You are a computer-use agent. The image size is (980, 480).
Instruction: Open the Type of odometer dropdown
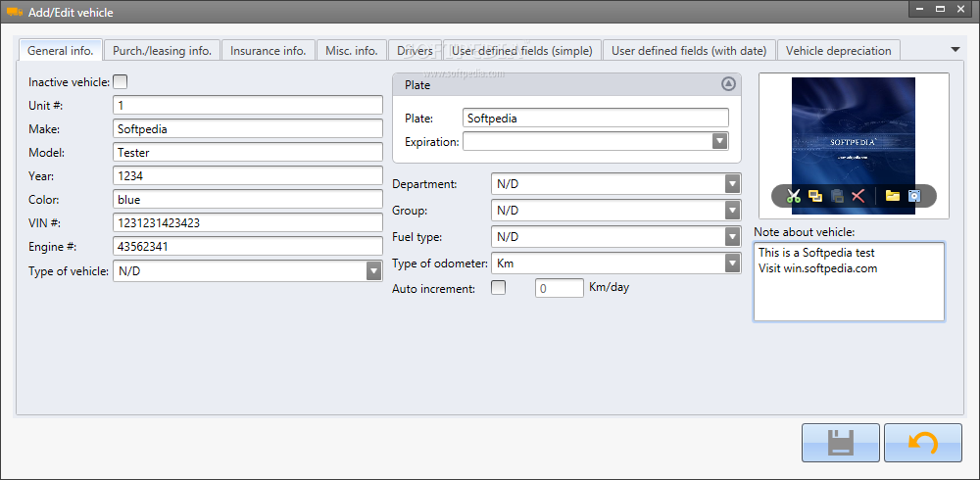point(732,264)
